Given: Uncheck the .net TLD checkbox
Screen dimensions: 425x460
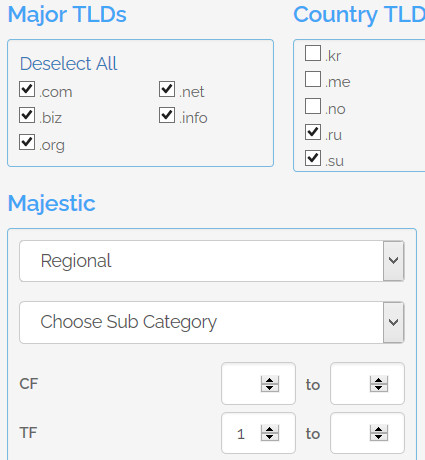Looking at the screenshot, I should pyautogui.click(x=167, y=89).
